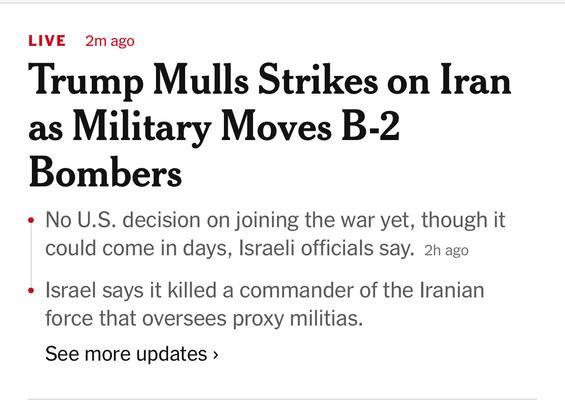Viewport: 565px width, 408px height.
Task: Open the "Israel says it killed a commander" update
Action: [264, 304]
